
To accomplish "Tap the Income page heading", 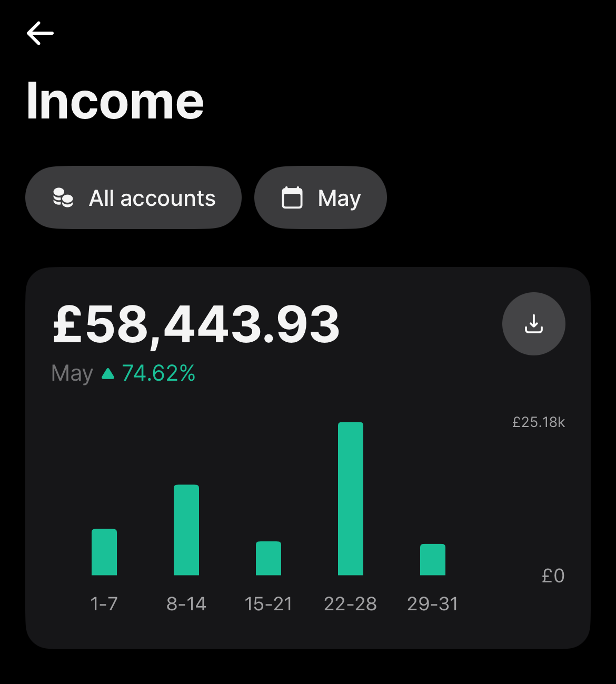I will (115, 101).
